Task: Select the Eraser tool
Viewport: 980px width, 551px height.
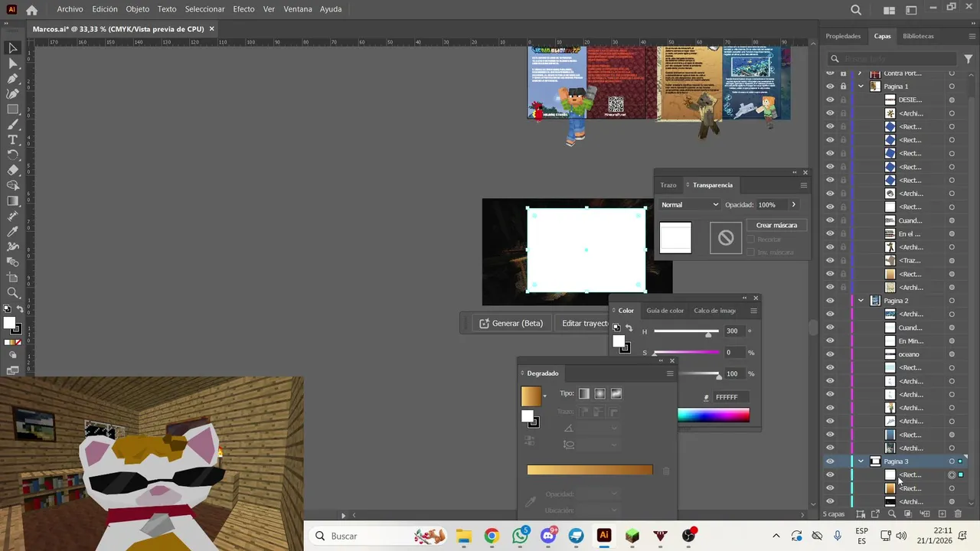Action: [x=13, y=170]
